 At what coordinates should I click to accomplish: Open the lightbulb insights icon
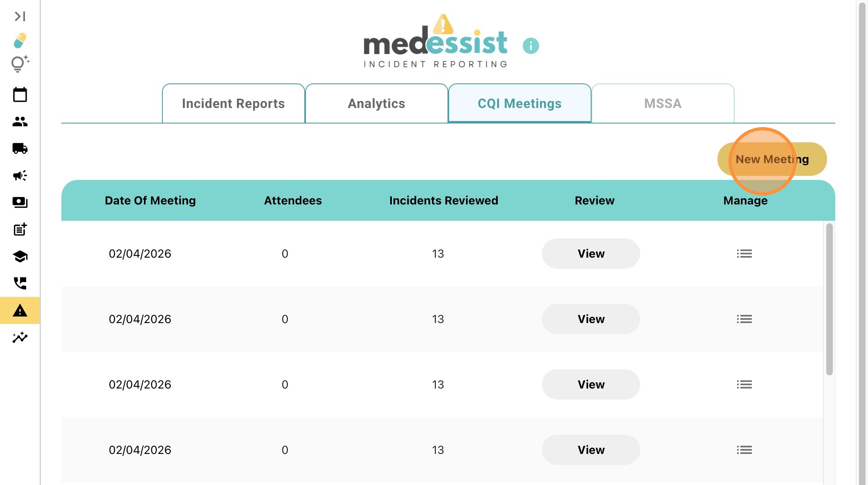pos(20,64)
